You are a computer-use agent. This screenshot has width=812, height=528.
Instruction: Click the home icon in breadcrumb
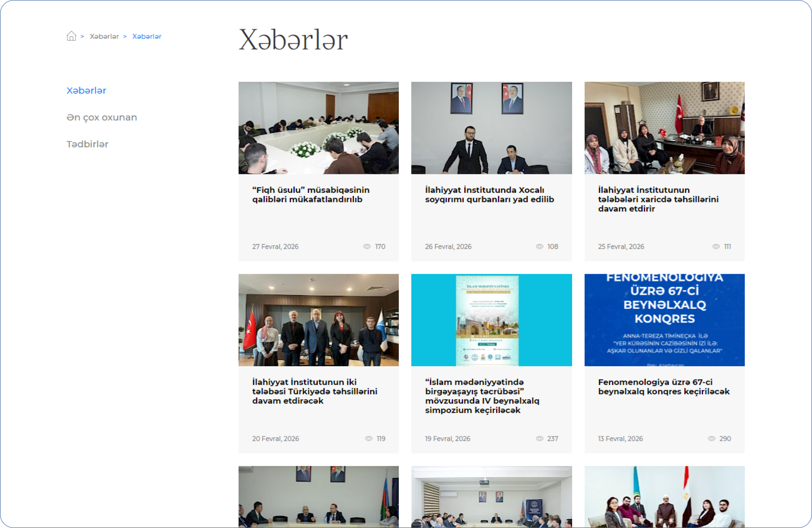pyautogui.click(x=71, y=36)
